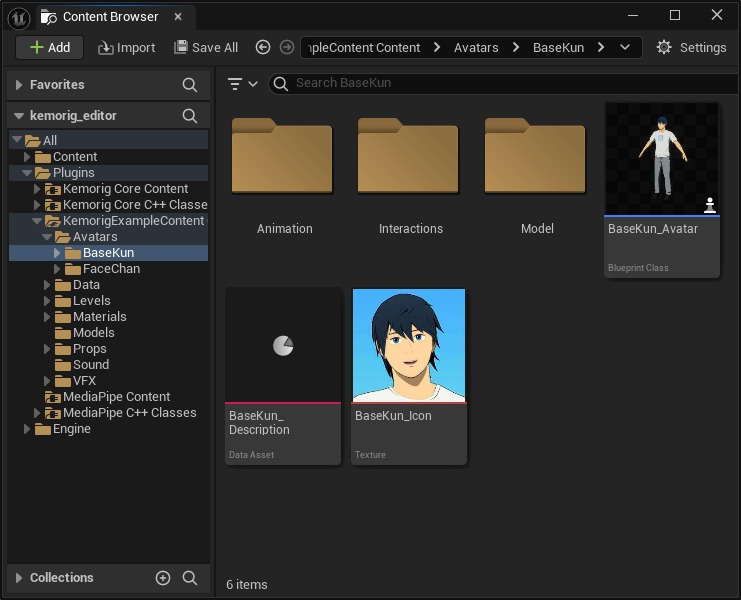
Task: Navigate back with the history back arrow
Action: click(263, 47)
